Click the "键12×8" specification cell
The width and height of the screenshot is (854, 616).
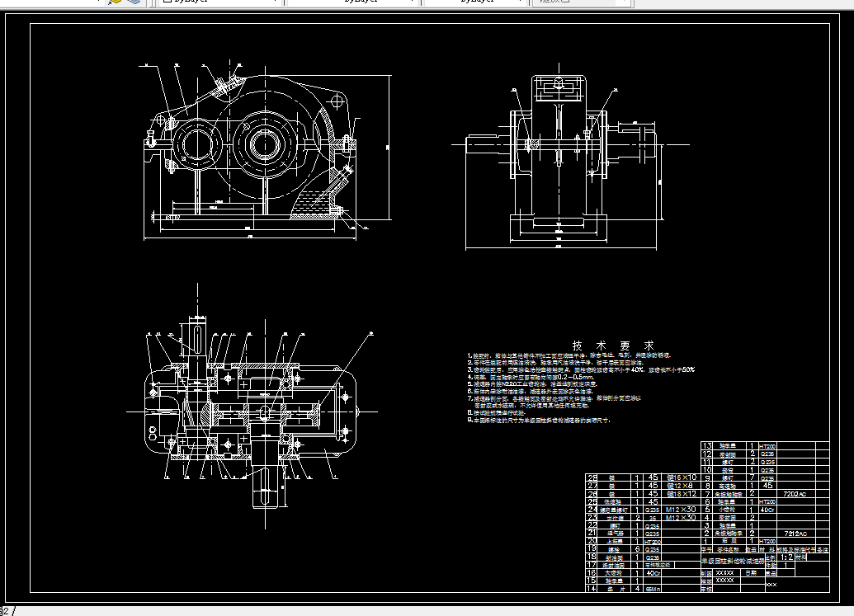pos(680,486)
